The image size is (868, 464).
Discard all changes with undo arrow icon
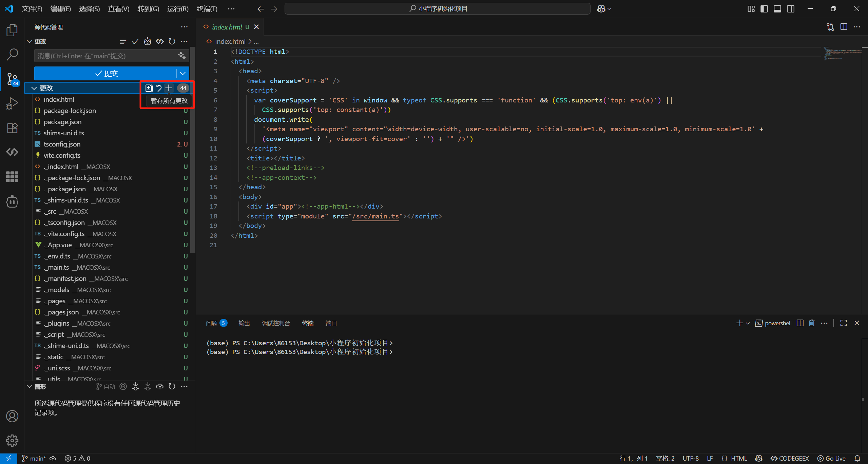(x=159, y=88)
